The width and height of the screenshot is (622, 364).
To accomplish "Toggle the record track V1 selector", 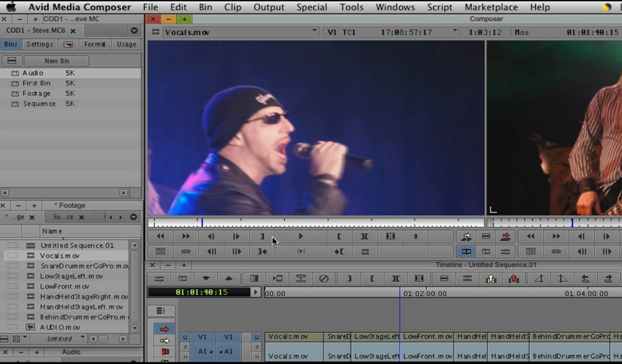I will coord(228,337).
